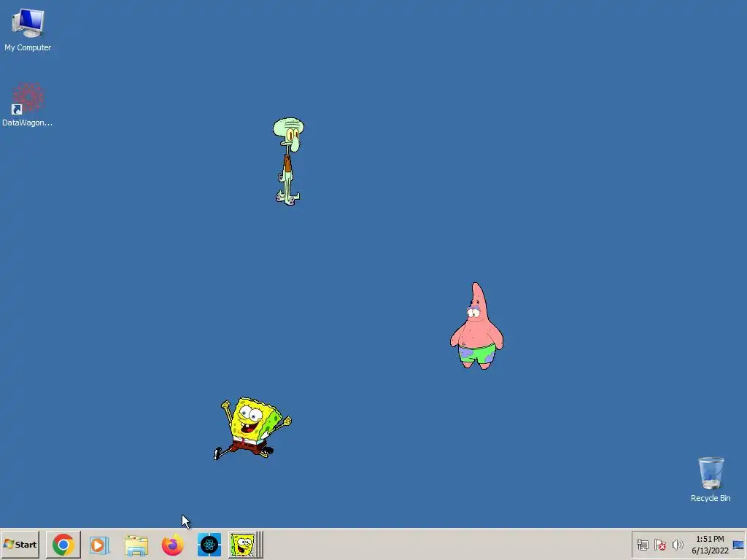
Task: Launch Firefox from the taskbar
Action: click(172, 545)
